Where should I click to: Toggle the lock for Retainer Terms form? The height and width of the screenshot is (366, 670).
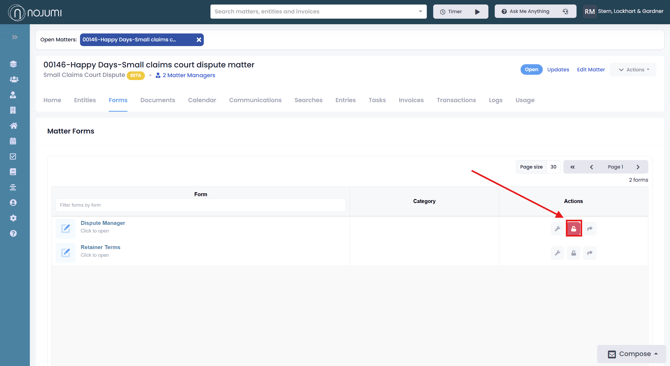click(573, 253)
